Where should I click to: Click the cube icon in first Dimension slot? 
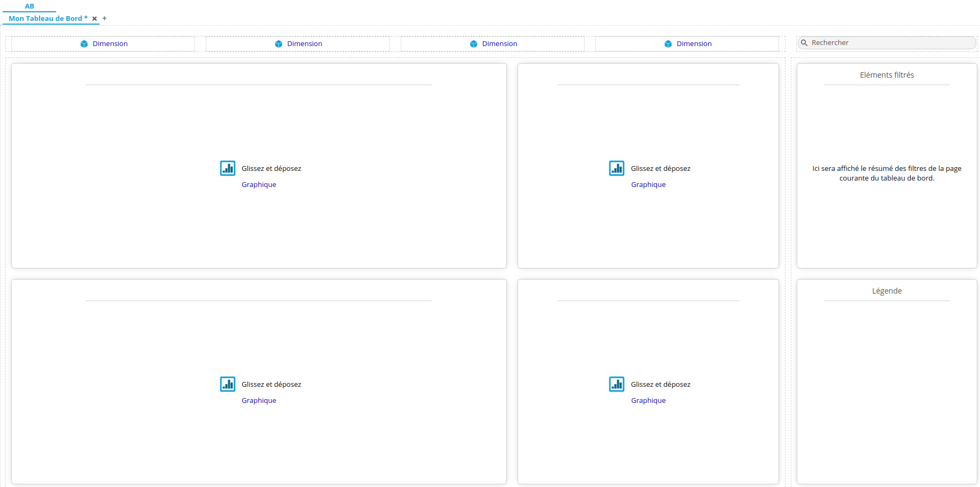click(84, 44)
